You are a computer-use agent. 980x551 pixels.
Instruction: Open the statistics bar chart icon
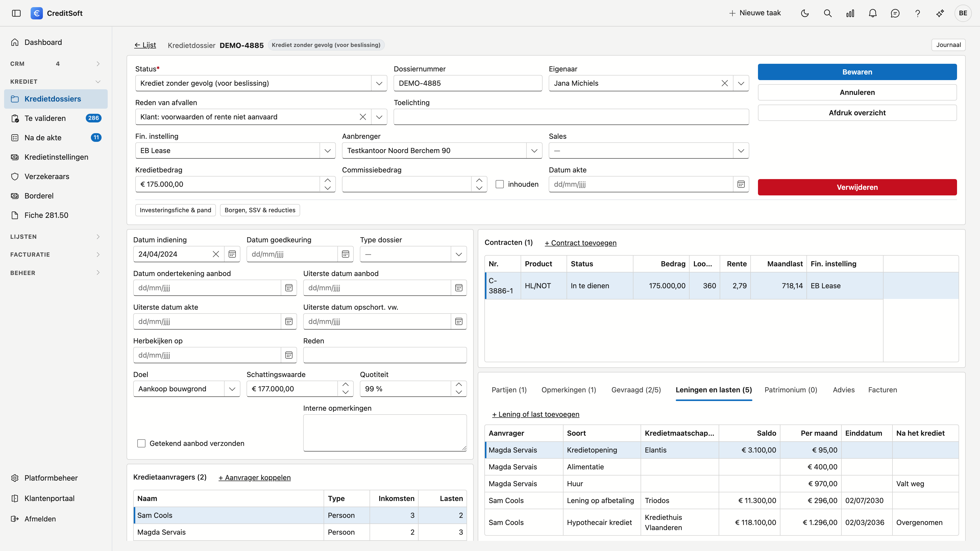point(850,13)
